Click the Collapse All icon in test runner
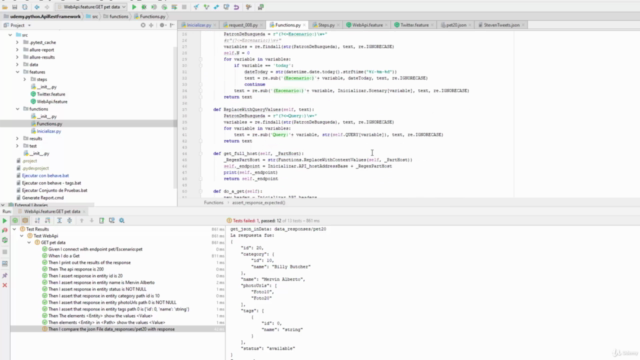The height and width of the screenshot is (360, 640). [x=69, y=221]
